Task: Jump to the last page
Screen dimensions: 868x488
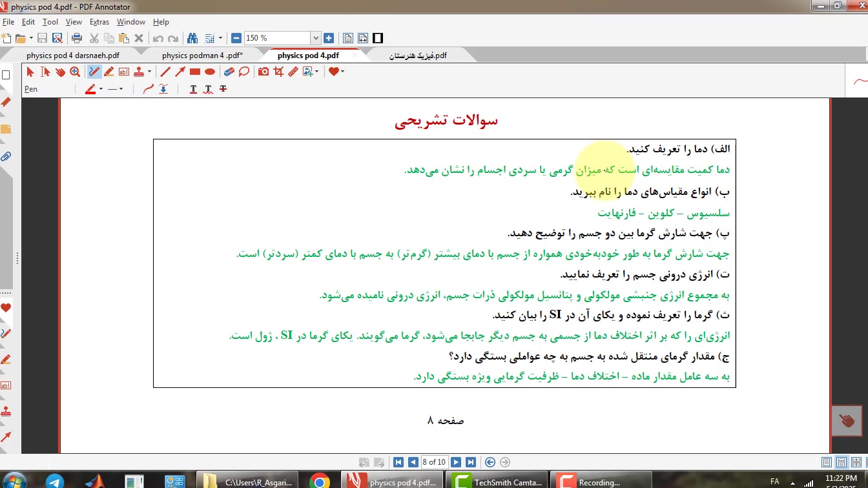Action: [x=471, y=462]
